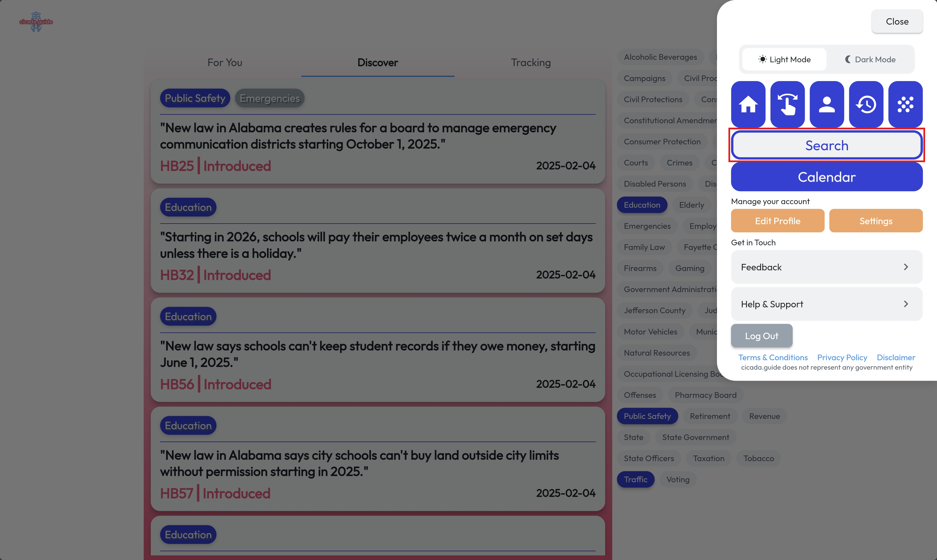The height and width of the screenshot is (560, 937).
Task: Open the history clock icon button
Action: (x=866, y=104)
